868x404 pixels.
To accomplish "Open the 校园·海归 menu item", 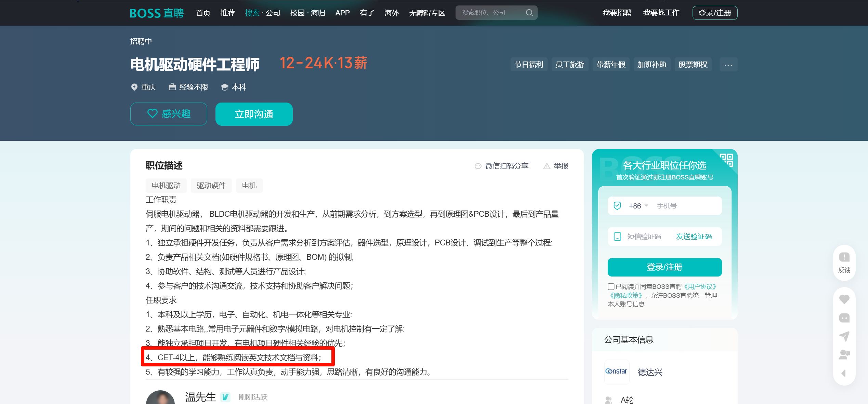I will coord(307,13).
